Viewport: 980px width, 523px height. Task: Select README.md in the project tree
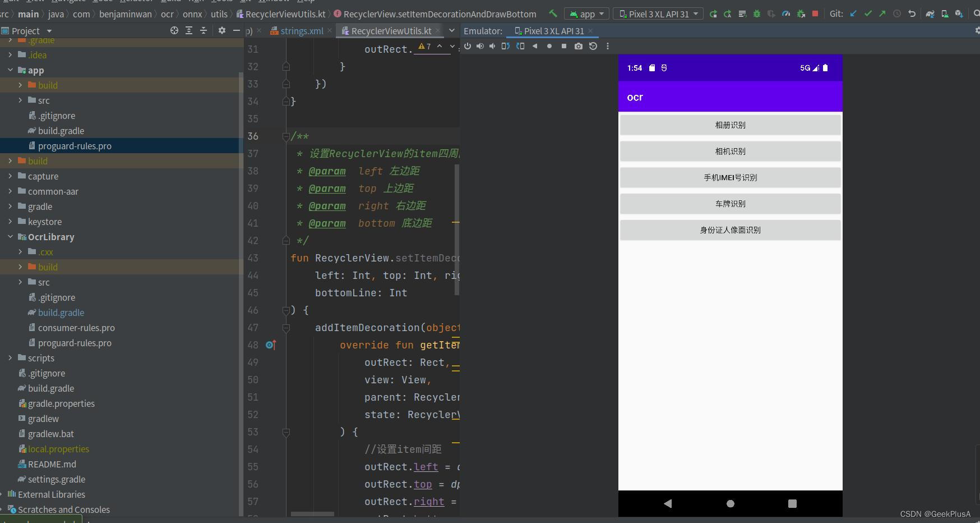(52, 464)
